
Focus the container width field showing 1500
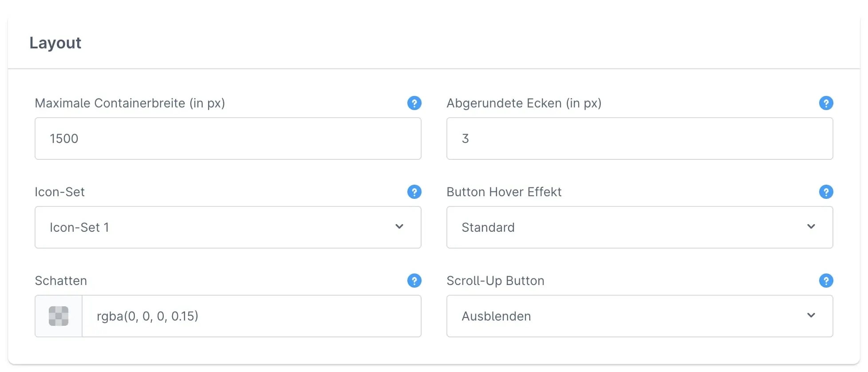click(x=228, y=139)
